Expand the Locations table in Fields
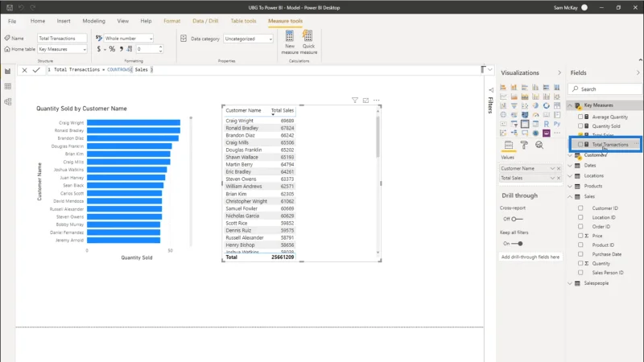The image size is (644, 362). tap(570, 175)
